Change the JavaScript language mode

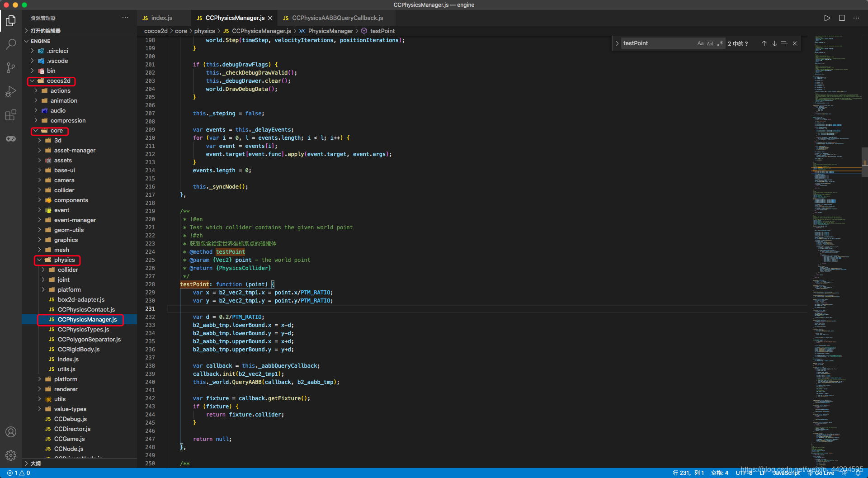pyautogui.click(x=786, y=473)
